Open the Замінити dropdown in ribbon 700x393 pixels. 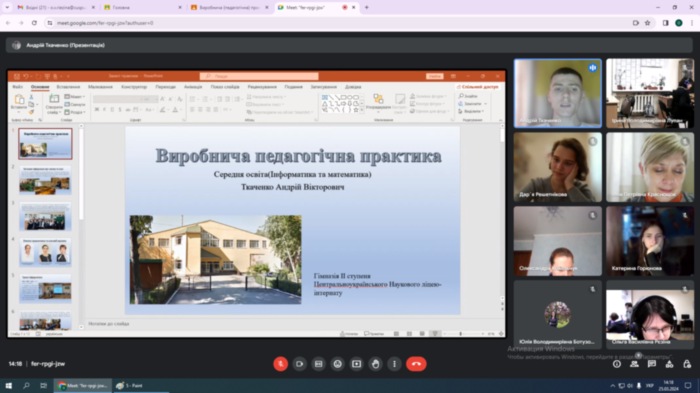(x=473, y=104)
